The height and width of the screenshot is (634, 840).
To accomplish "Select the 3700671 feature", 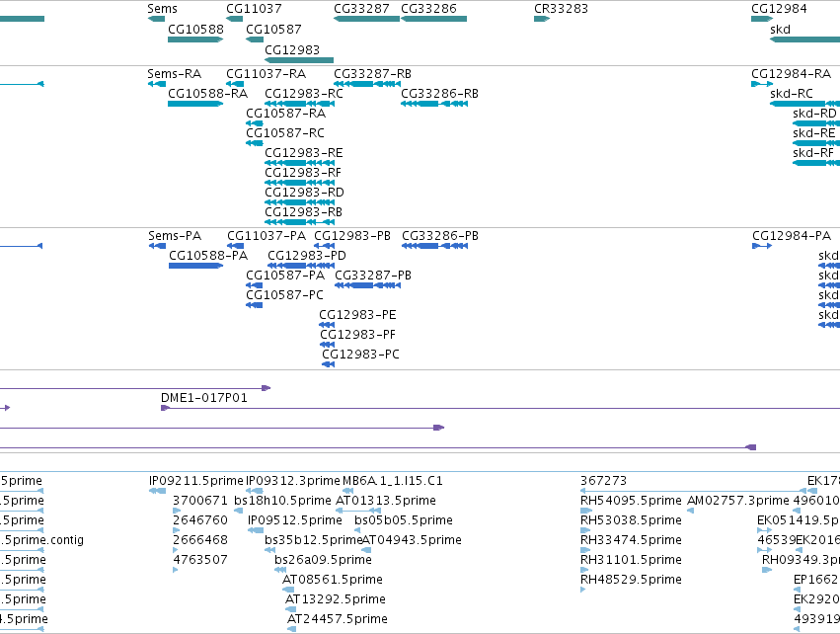I will [200, 501].
